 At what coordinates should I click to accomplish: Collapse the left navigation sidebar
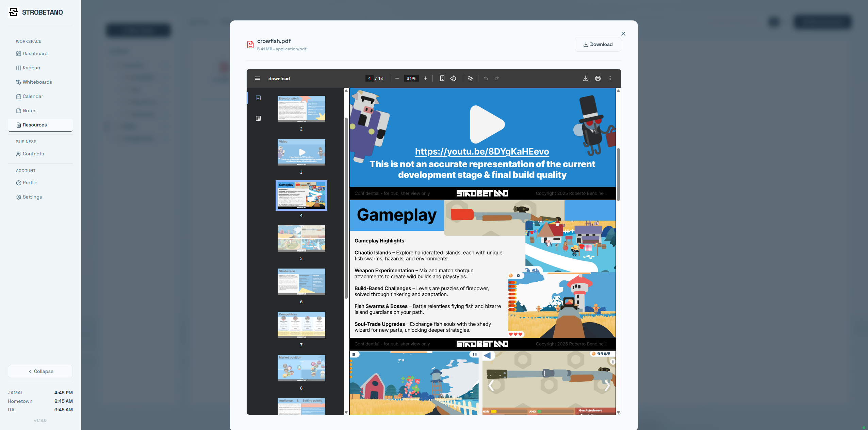point(40,371)
